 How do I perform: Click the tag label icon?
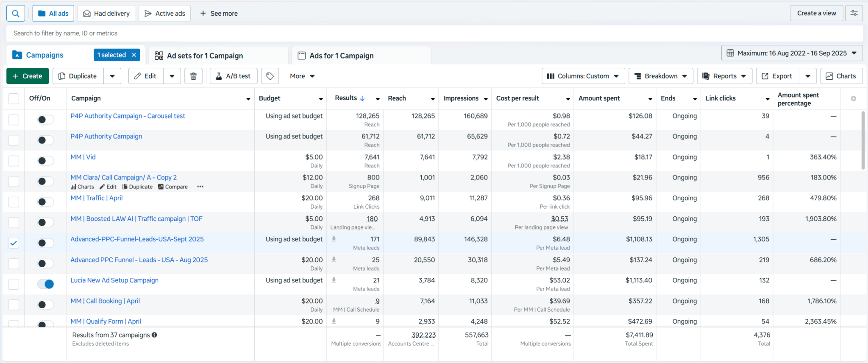coord(270,76)
